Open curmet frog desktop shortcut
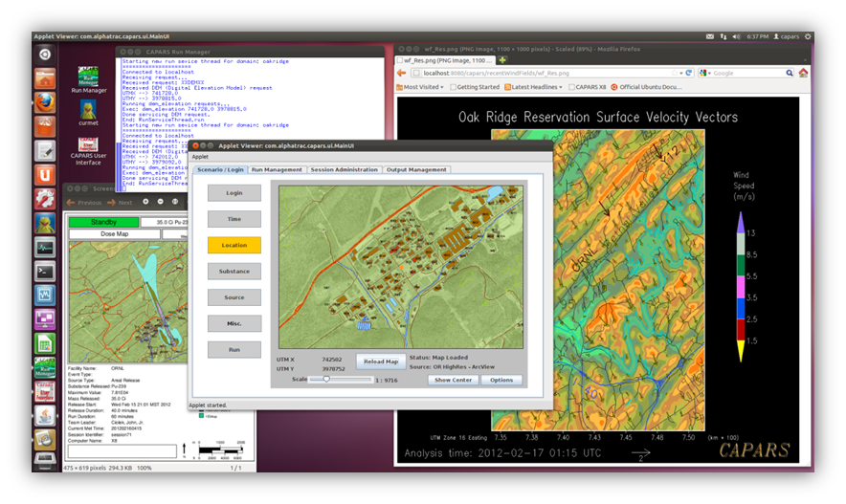Image resolution: width=846 pixels, height=504 pixels. [88, 113]
